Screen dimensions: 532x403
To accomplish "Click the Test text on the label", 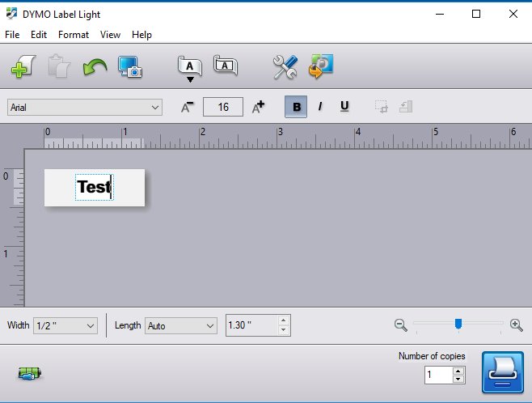I will click(94, 187).
